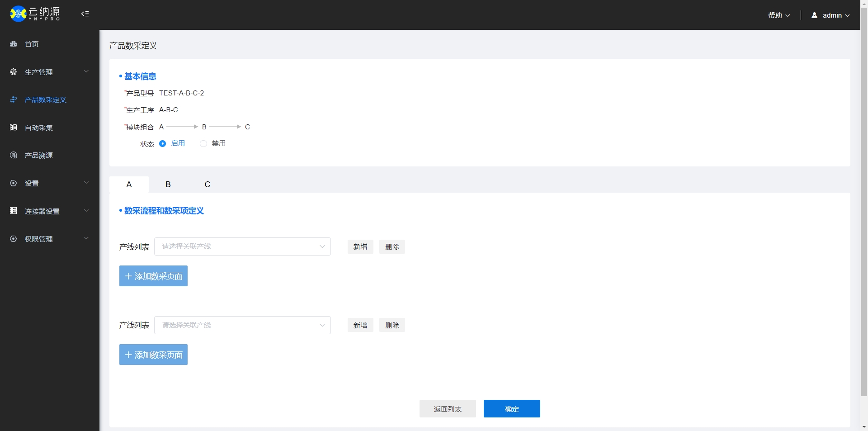
Task: Click the 数采流程和数采项定义 heading
Action: pyautogui.click(x=164, y=211)
